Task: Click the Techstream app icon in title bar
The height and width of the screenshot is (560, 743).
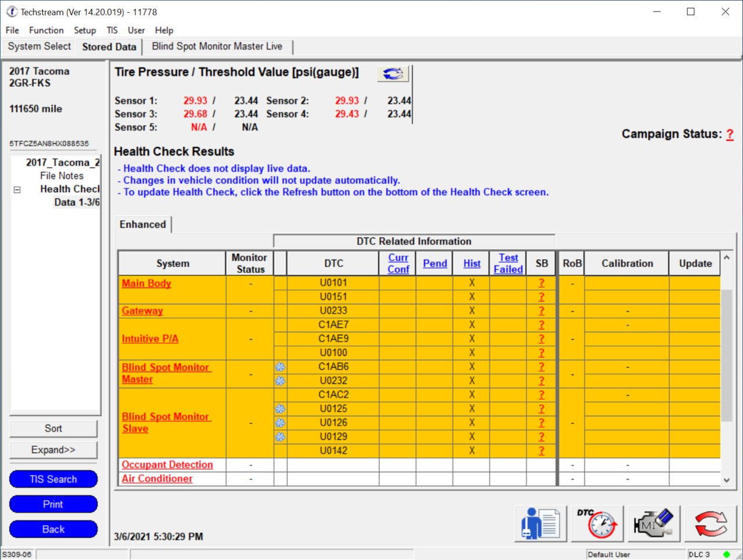Action: coord(12,12)
